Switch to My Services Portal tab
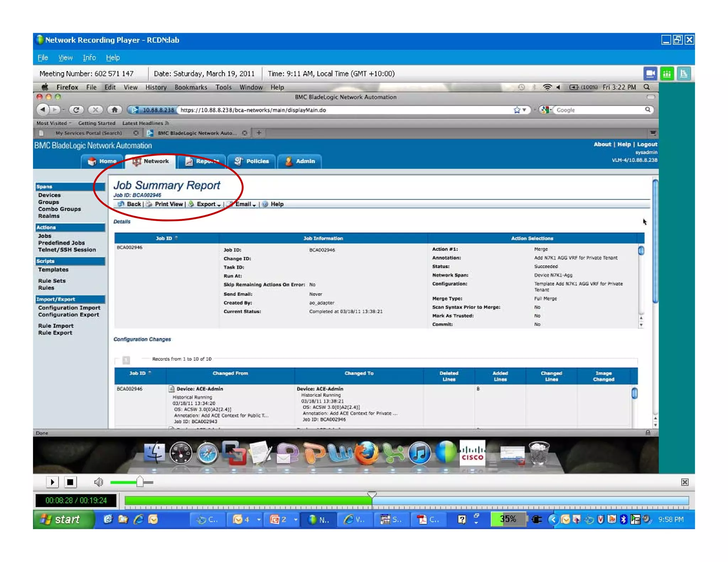Image resolution: width=728 pixels, height=562 pixels. 88,133
